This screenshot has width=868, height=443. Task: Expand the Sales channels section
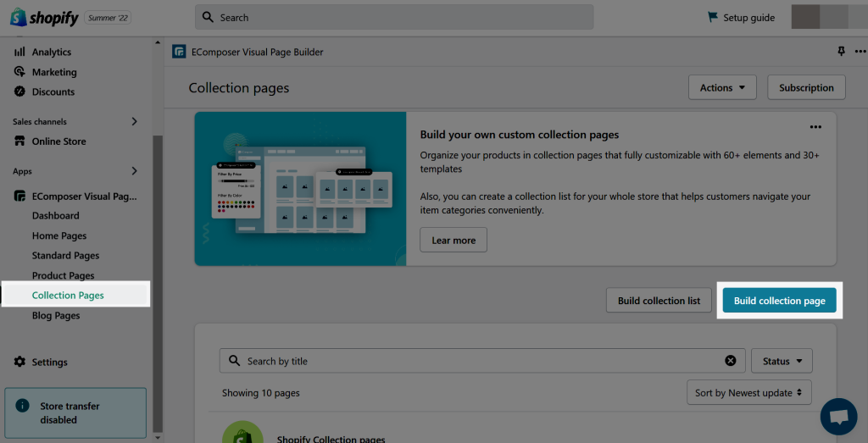coord(134,121)
